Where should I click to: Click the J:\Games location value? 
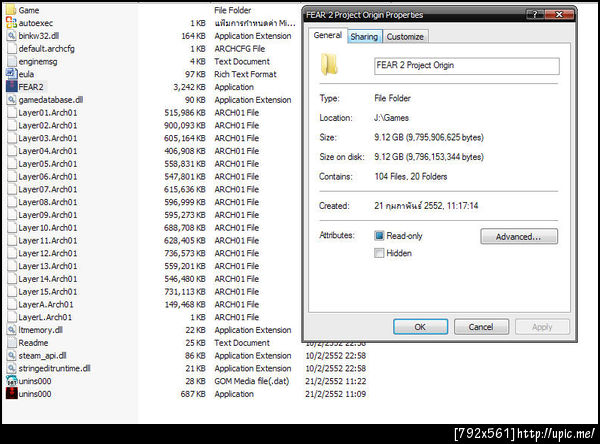[391, 118]
